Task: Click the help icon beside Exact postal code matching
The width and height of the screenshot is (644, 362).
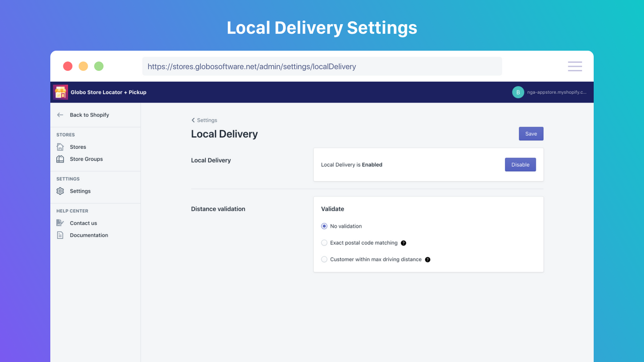Action: point(403,243)
